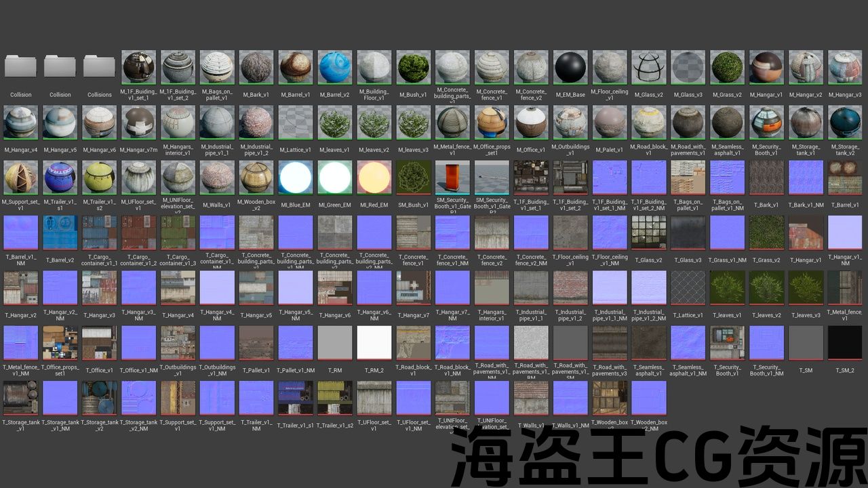
Task: Select the white T_RM_2 texture
Action: (x=374, y=343)
